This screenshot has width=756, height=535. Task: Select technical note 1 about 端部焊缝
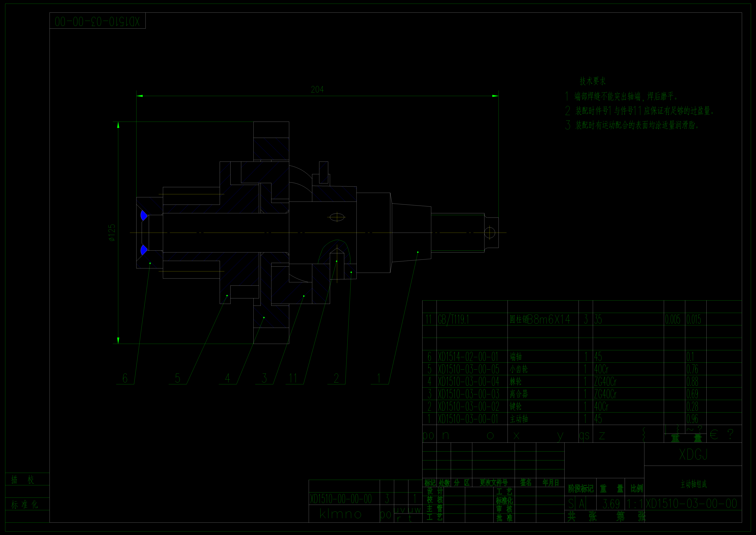pos(621,96)
